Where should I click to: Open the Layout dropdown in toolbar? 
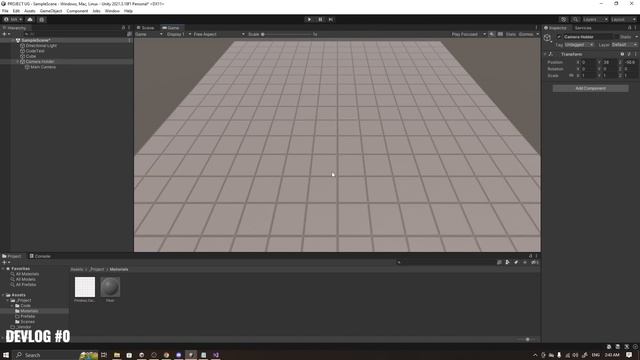pos(624,19)
